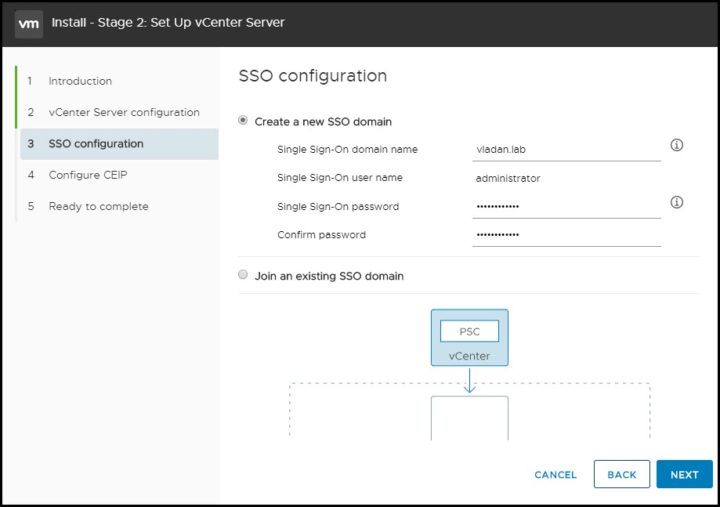Focus the Single Sign-On domain name field
This screenshot has width=720, height=507.
tap(567, 150)
